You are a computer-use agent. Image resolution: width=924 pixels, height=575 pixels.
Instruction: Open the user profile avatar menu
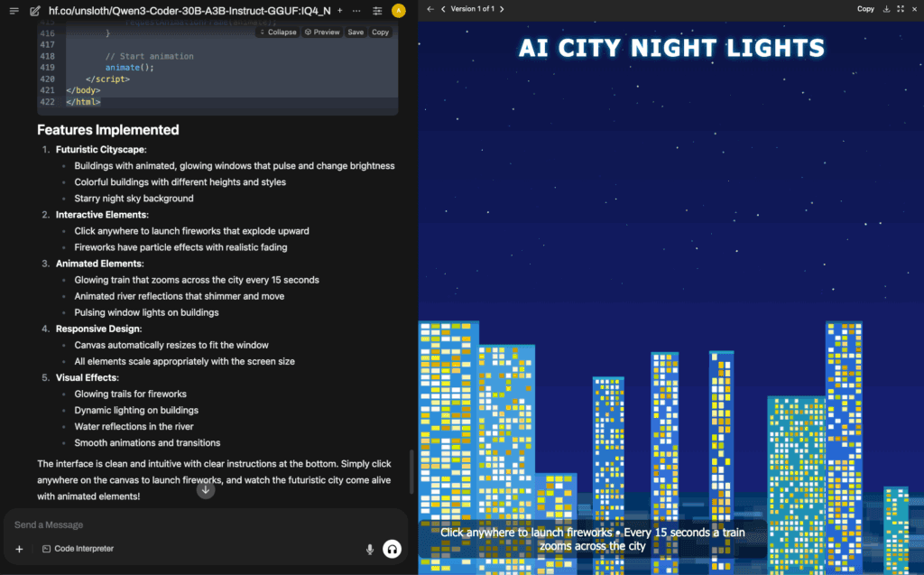[x=399, y=11]
